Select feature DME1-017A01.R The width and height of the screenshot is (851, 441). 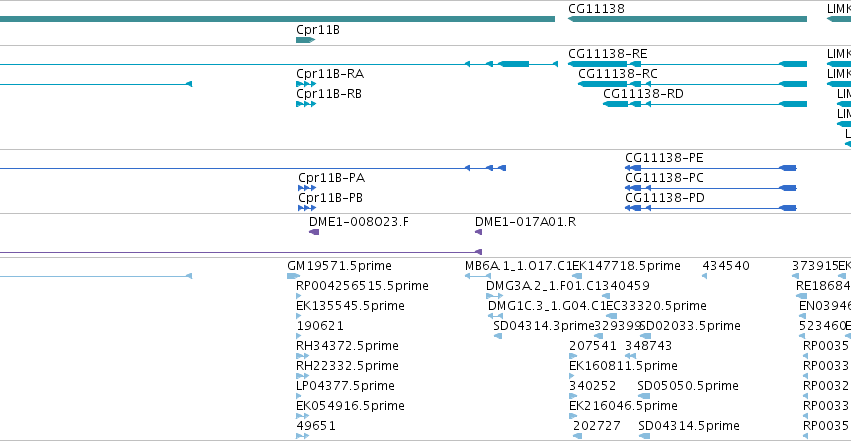pyautogui.click(x=525, y=222)
